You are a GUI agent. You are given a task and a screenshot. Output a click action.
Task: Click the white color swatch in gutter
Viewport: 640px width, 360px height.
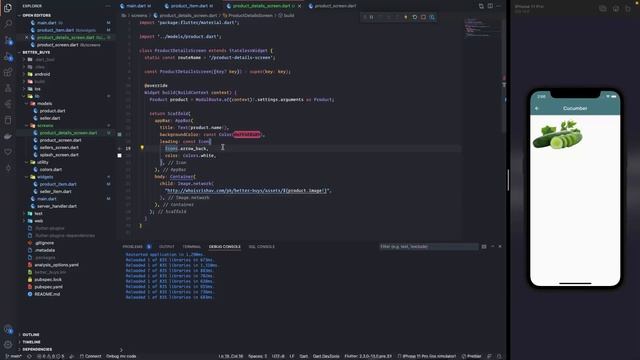(119, 155)
